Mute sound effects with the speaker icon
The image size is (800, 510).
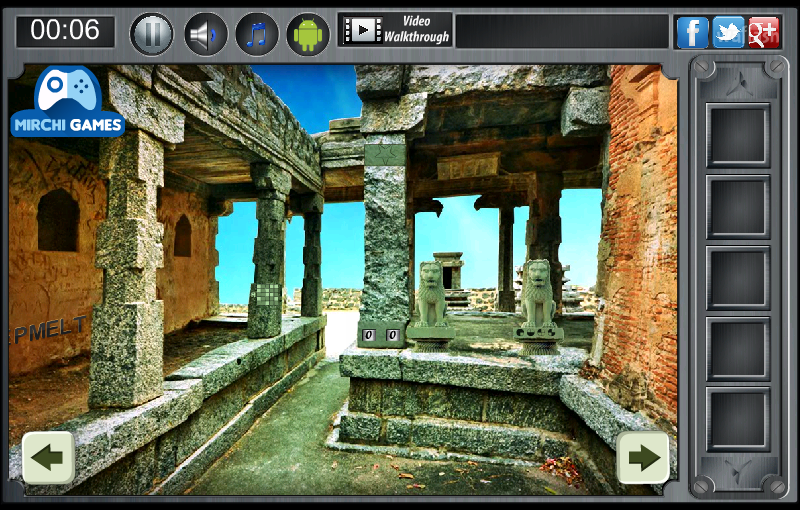pos(205,34)
